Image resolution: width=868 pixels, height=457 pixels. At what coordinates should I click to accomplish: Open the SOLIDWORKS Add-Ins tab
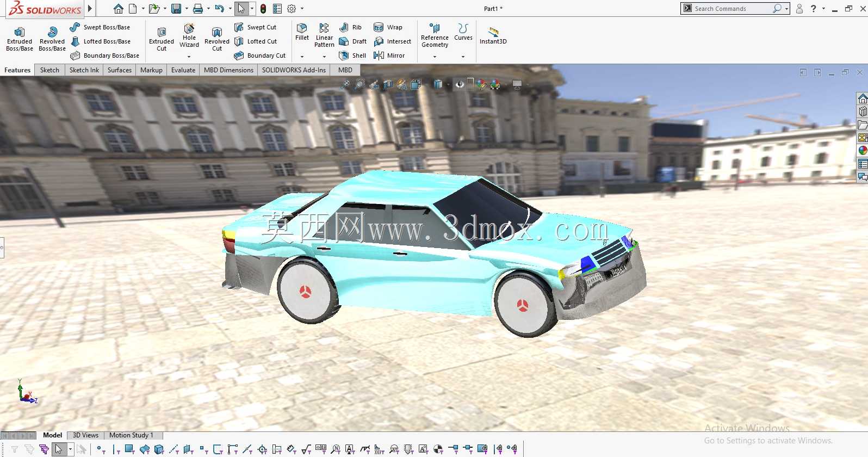294,70
